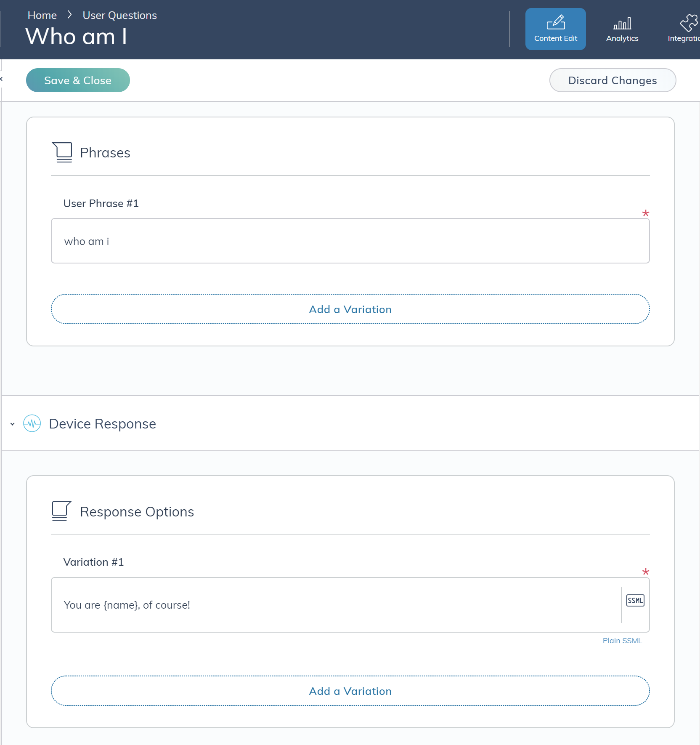Click inside the User Phrase #1 text field
The width and height of the screenshot is (700, 745).
[x=350, y=241]
